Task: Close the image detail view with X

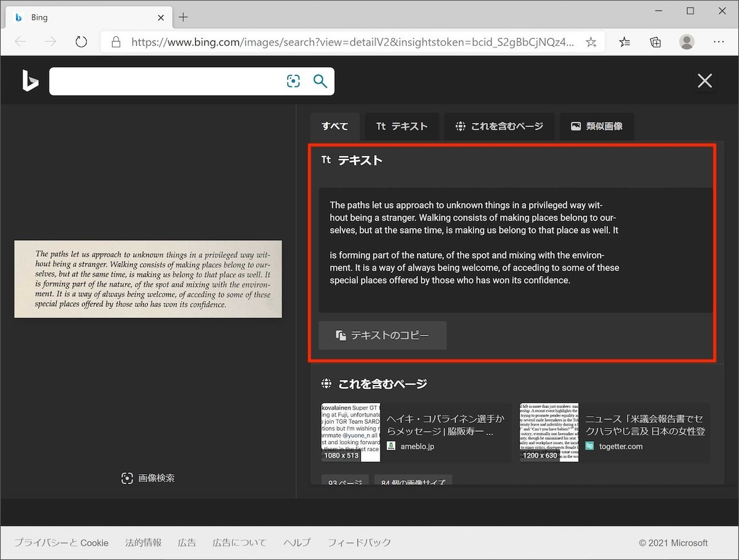Action: pyautogui.click(x=705, y=81)
